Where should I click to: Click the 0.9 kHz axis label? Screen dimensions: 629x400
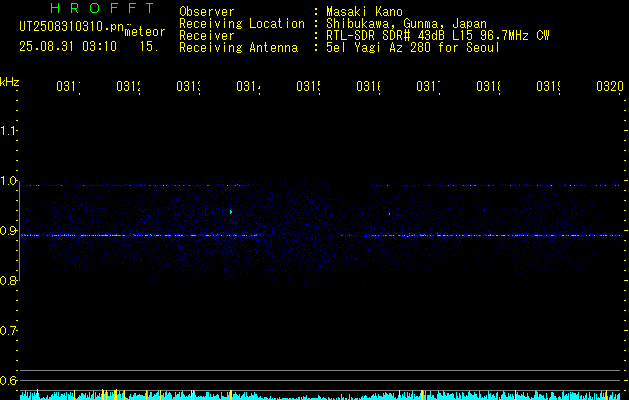8,231
